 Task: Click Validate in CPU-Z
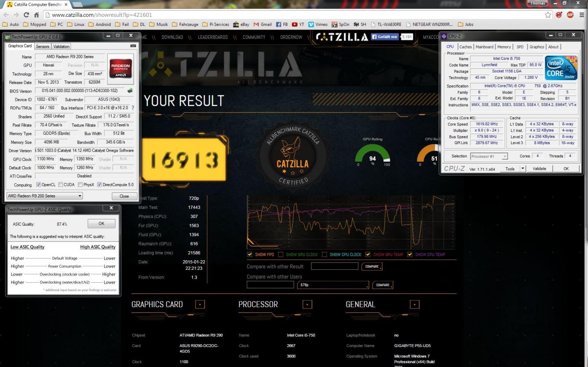(539, 168)
